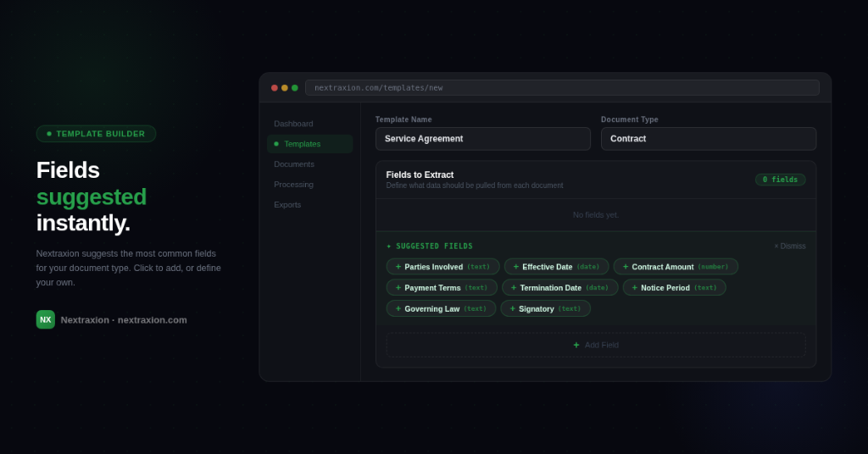This screenshot has height=454, width=868.
Task: Open the Document Type Contract field
Action: (x=709, y=139)
